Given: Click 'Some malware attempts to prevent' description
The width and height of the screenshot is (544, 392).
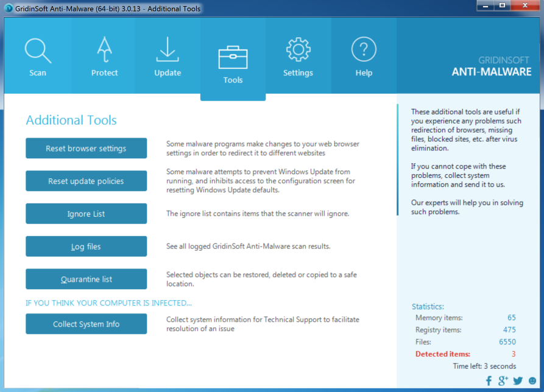Looking at the screenshot, I should pos(261,181).
